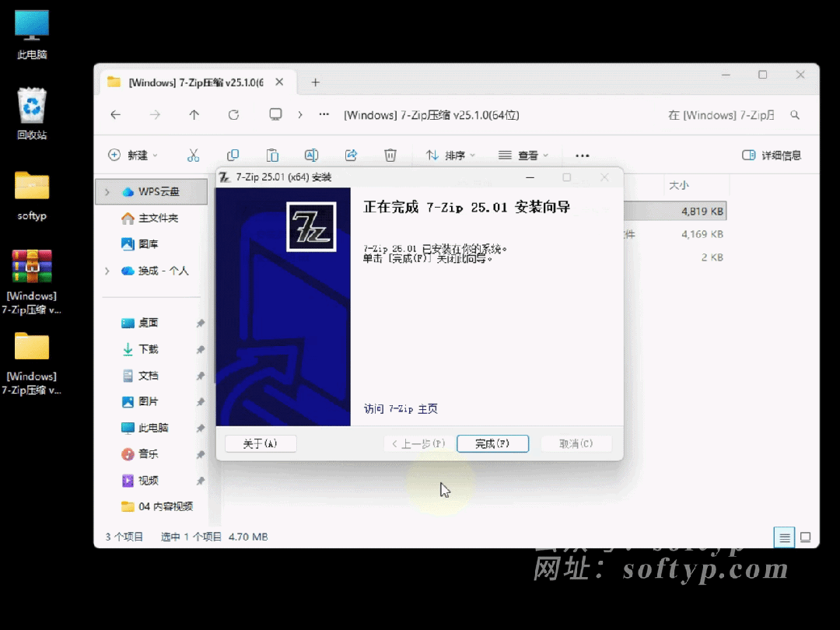
Task: Open 音乐 music in quick access
Action: tap(140, 454)
